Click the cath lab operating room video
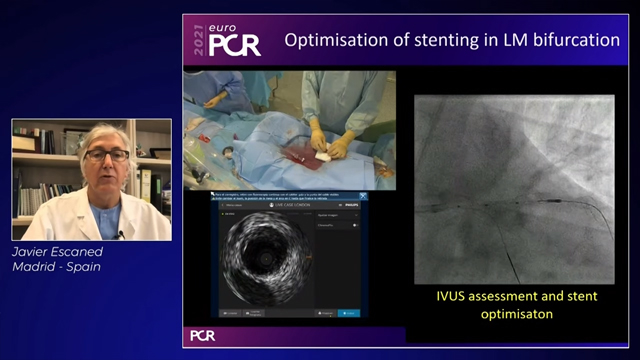 point(289,130)
